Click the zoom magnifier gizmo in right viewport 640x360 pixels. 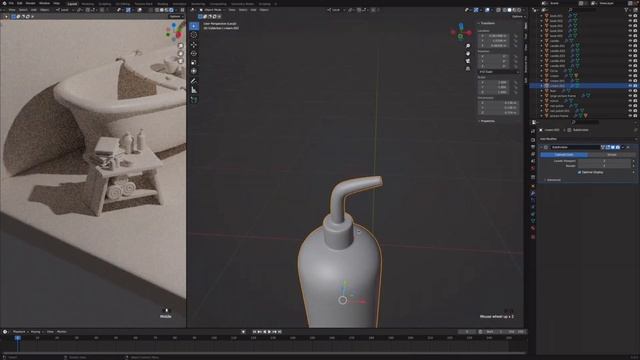click(x=468, y=46)
